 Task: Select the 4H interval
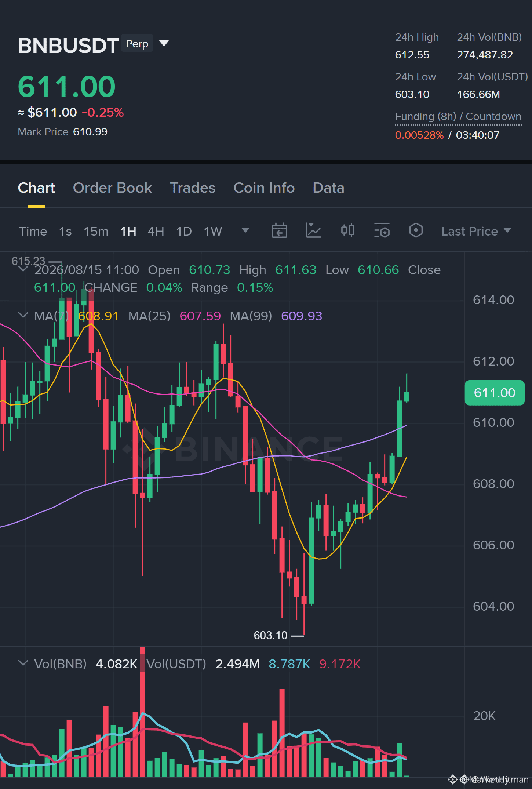(156, 231)
